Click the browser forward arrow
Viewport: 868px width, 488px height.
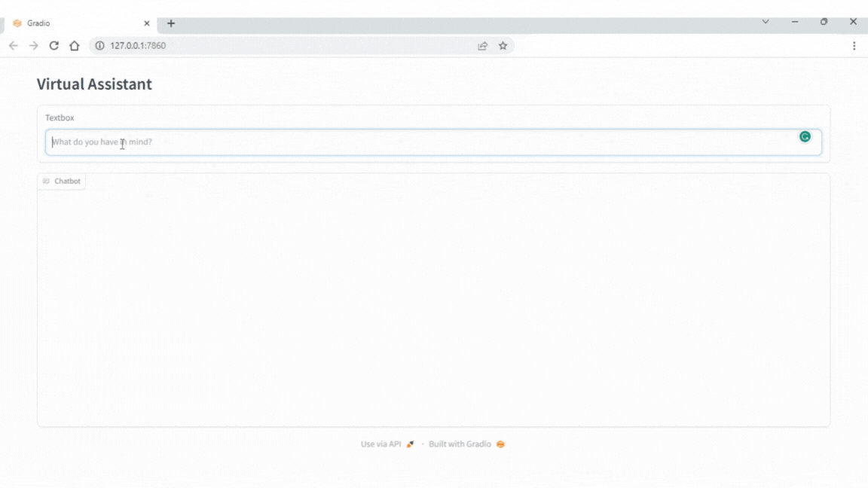[x=34, y=46]
